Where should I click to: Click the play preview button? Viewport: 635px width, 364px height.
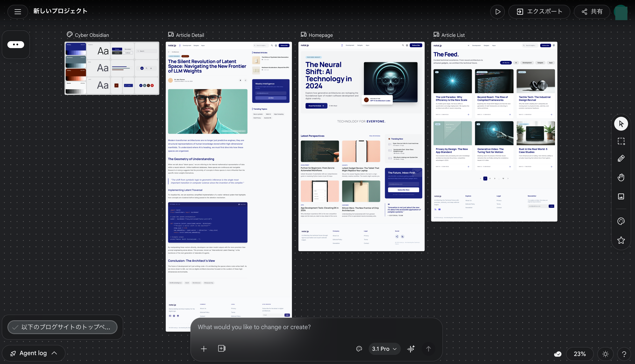pyautogui.click(x=497, y=11)
